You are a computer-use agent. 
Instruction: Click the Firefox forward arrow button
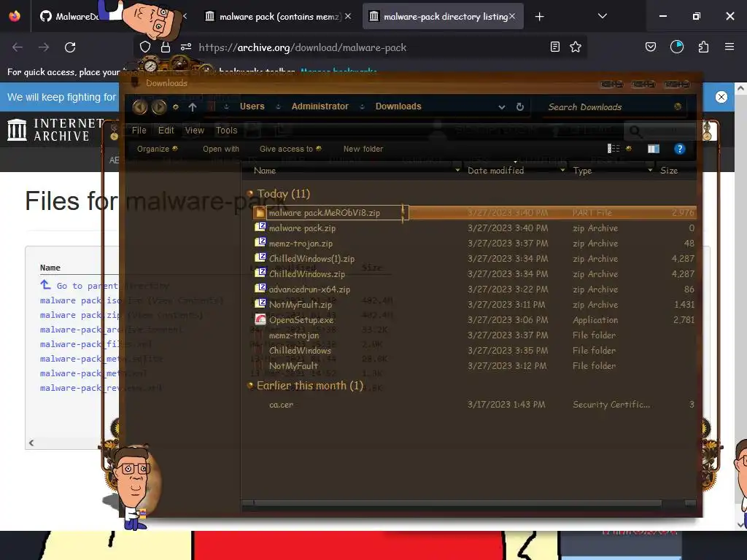(x=44, y=47)
